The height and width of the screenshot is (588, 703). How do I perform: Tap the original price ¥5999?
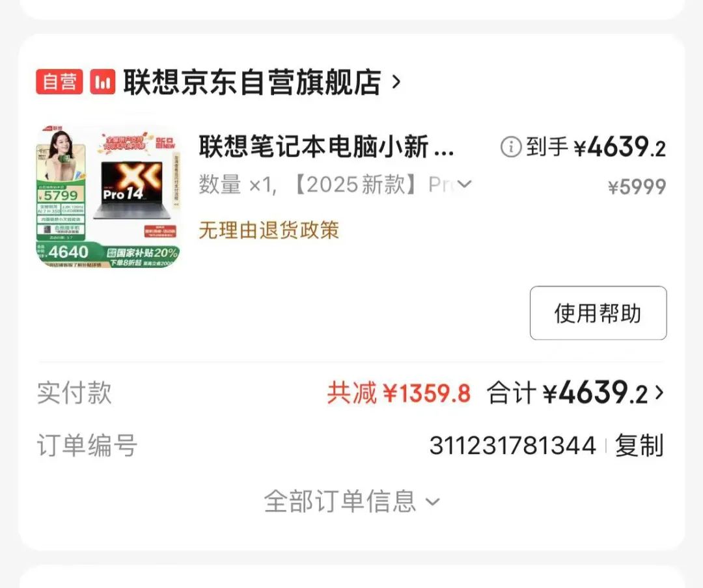click(x=637, y=187)
